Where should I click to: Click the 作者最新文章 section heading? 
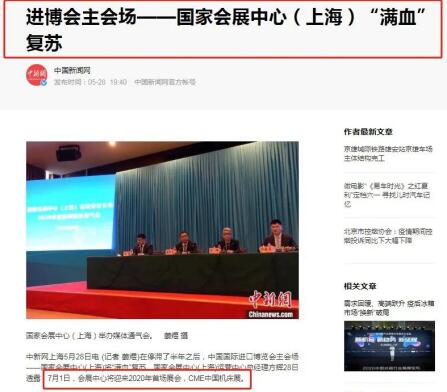pos(368,132)
